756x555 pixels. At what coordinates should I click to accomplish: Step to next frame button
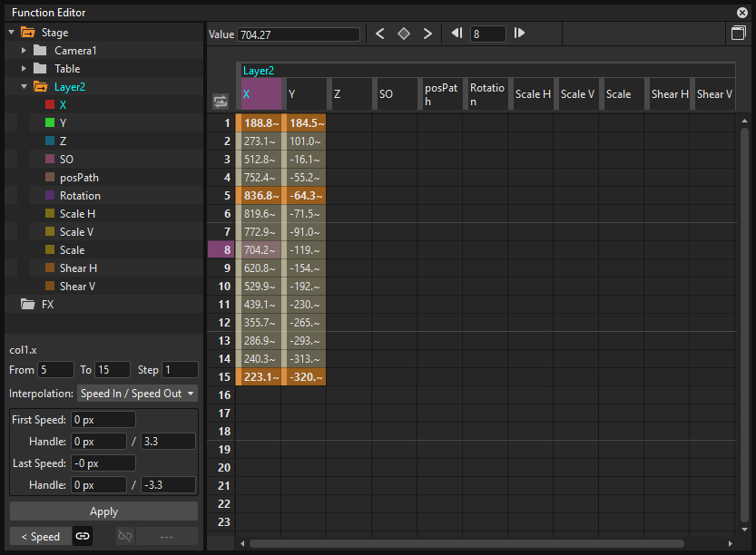[x=519, y=34]
